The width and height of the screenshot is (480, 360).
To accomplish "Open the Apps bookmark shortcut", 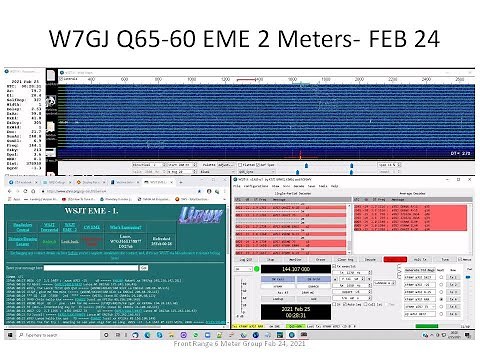I will [13, 199].
